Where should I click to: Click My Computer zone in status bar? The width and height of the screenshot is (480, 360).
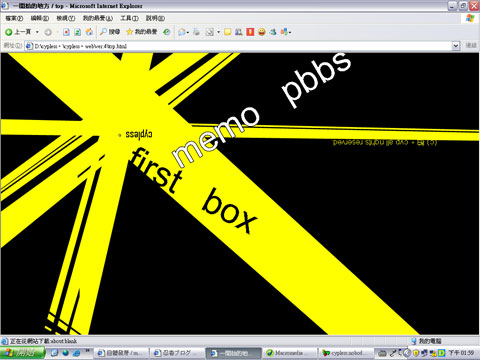tap(426, 341)
